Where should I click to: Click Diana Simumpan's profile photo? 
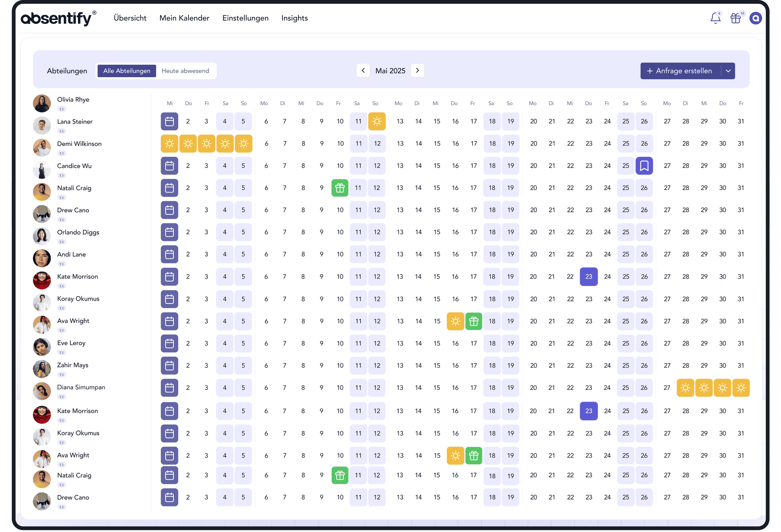[42, 391]
